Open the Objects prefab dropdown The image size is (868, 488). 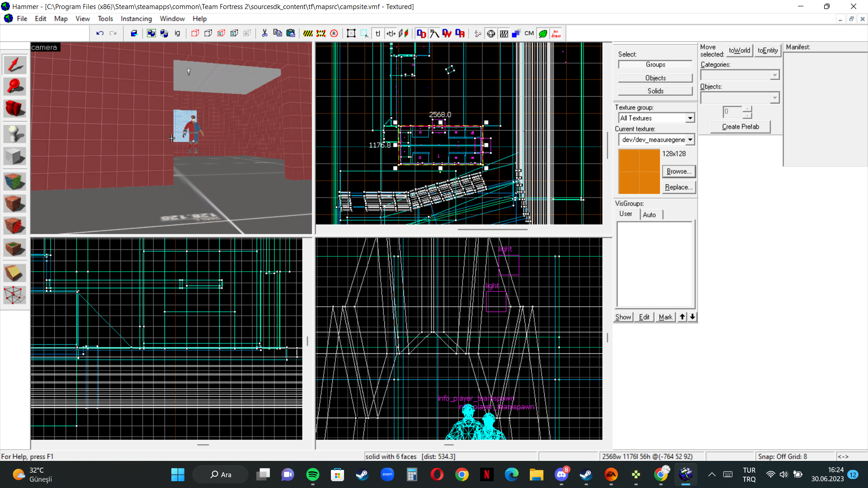pos(775,98)
